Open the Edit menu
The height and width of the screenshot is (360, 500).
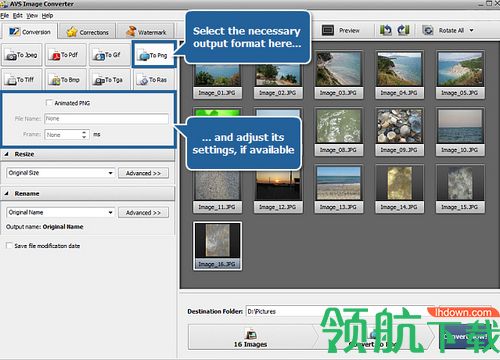pyautogui.click(x=18, y=15)
